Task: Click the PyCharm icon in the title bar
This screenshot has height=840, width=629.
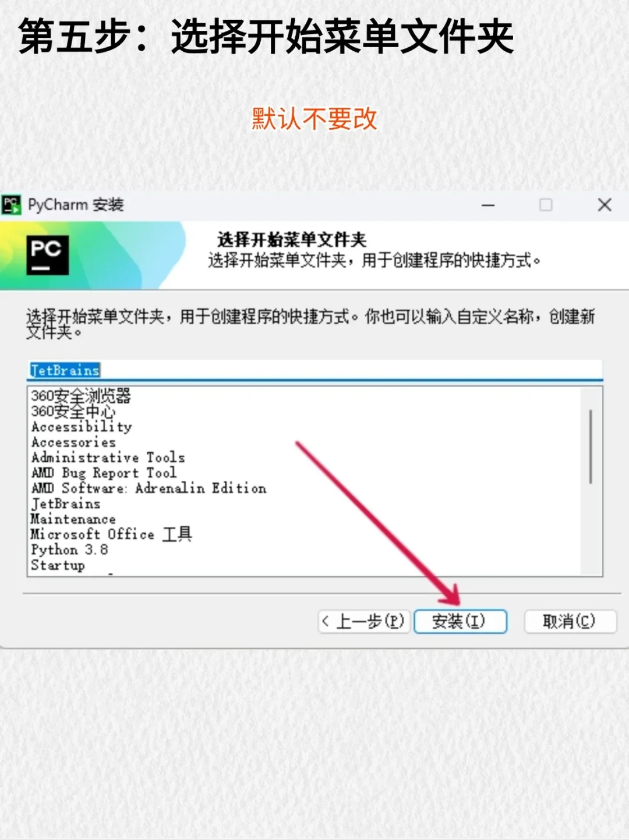Action: [12, 205]
